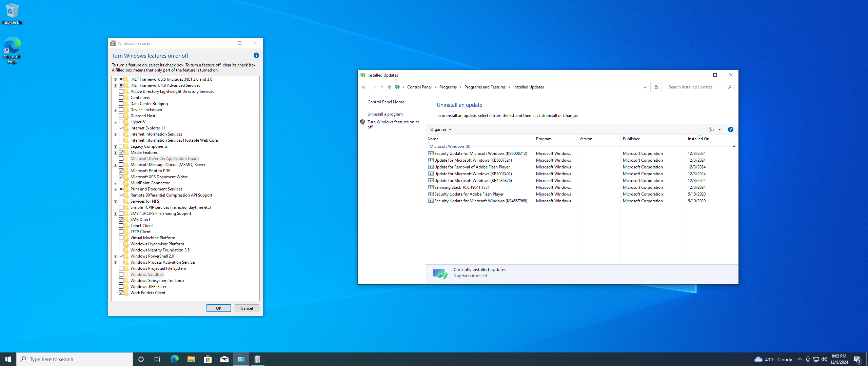Click OK in Windows Features dialog
The image size is (868, 366).
click(x=219, y=308)
